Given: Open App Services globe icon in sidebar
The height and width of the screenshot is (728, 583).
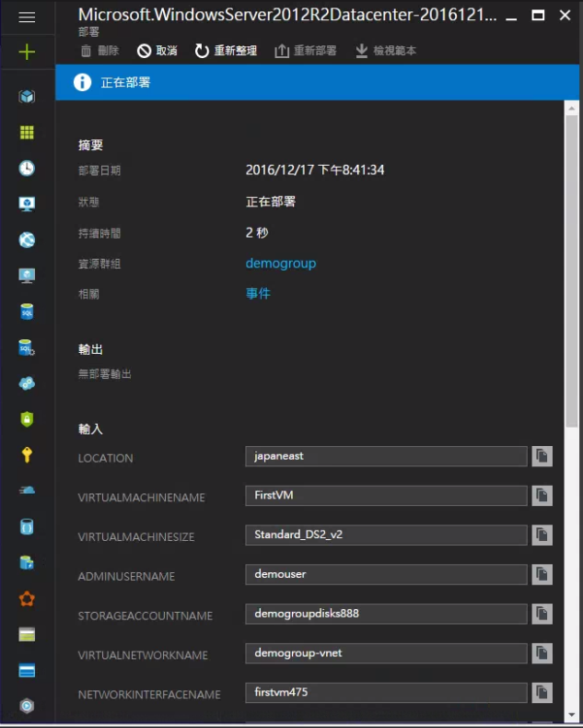Looking at the screenshot, I should [x=27, y=240].
